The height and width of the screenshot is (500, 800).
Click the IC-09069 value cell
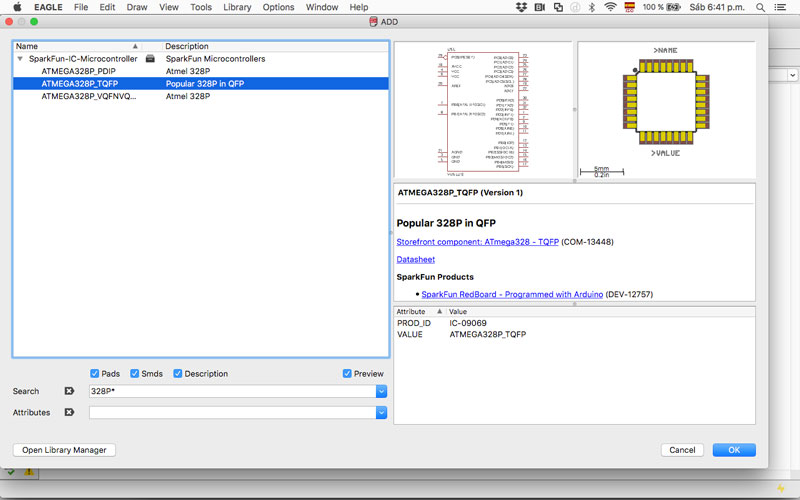point(468,323)
